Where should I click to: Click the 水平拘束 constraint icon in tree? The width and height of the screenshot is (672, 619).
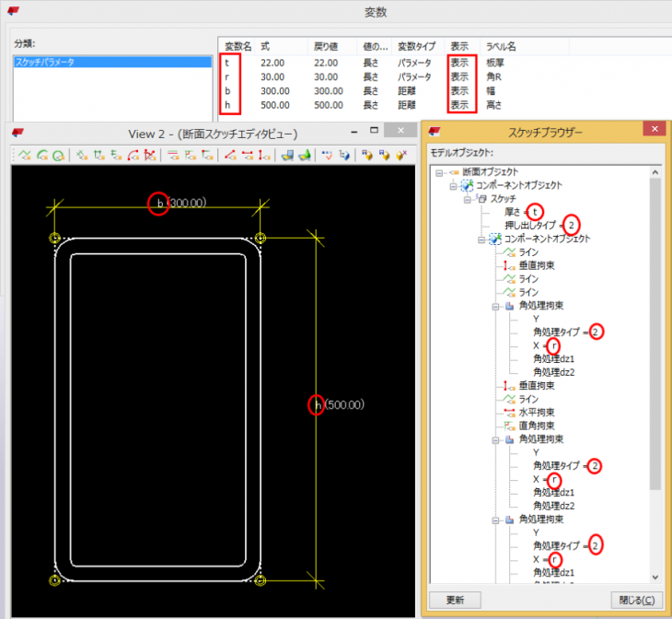tap(509, 412)
